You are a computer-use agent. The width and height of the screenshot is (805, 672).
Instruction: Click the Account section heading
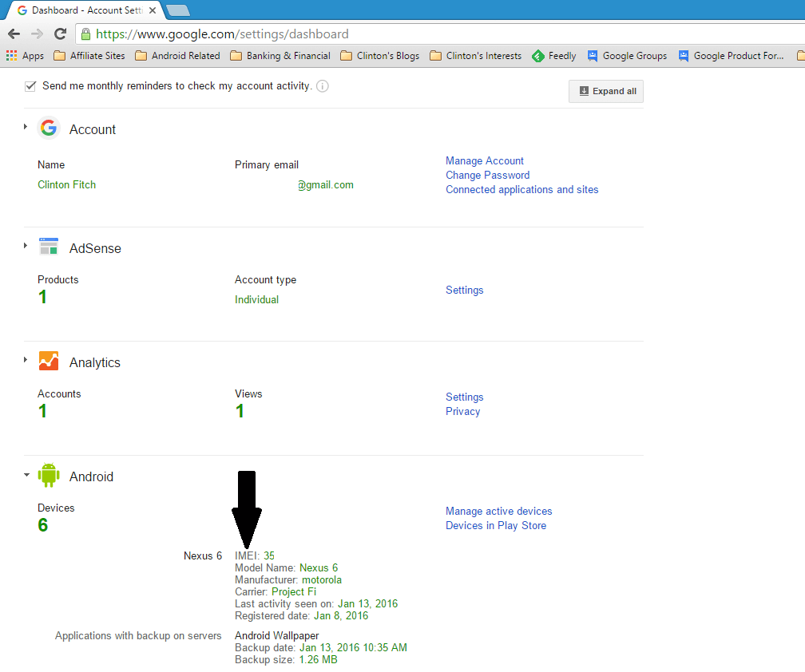click(x=93, y=129)
